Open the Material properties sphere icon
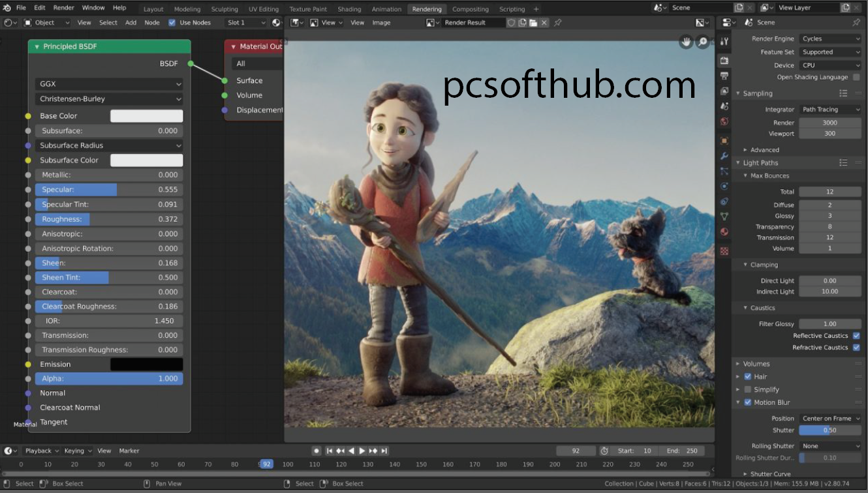This screenshot has height=493, width=868. 724,232
